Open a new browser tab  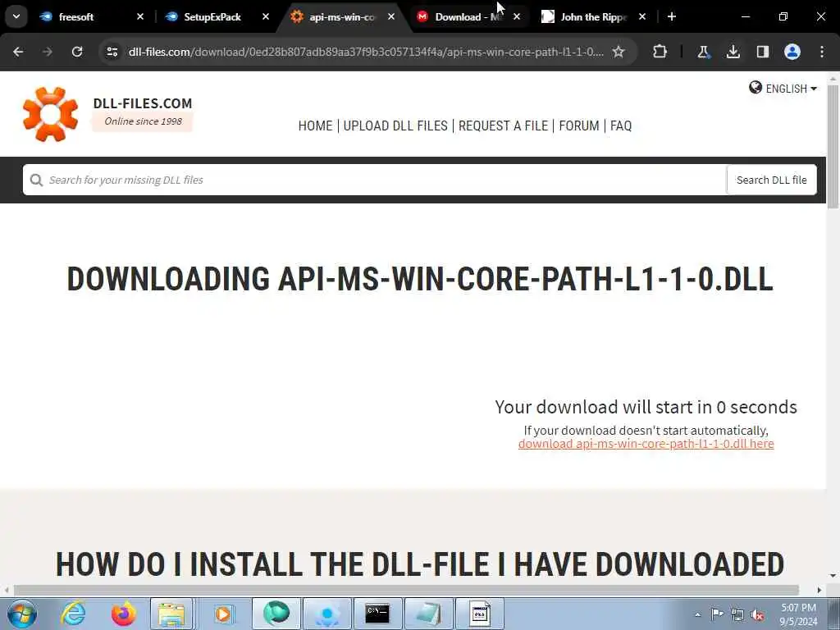point(672,16)
